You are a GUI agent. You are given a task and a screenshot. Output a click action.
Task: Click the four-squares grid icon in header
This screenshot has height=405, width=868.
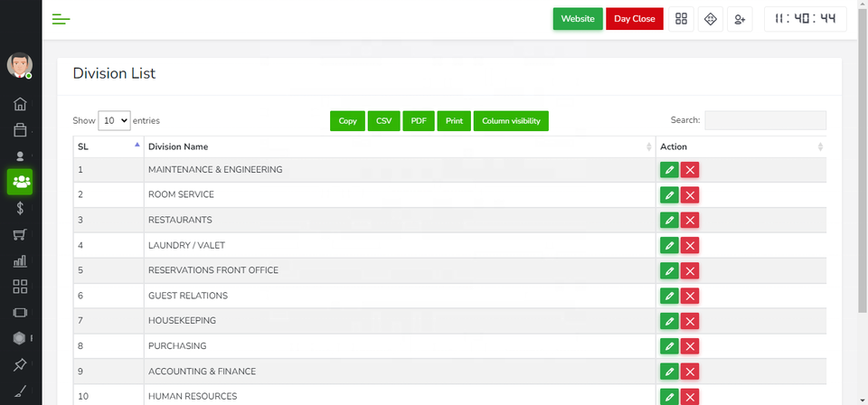click(x=682, y=19)
